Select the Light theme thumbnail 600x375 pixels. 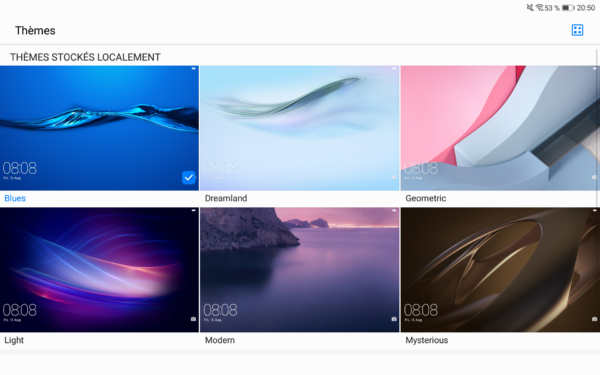99,270
